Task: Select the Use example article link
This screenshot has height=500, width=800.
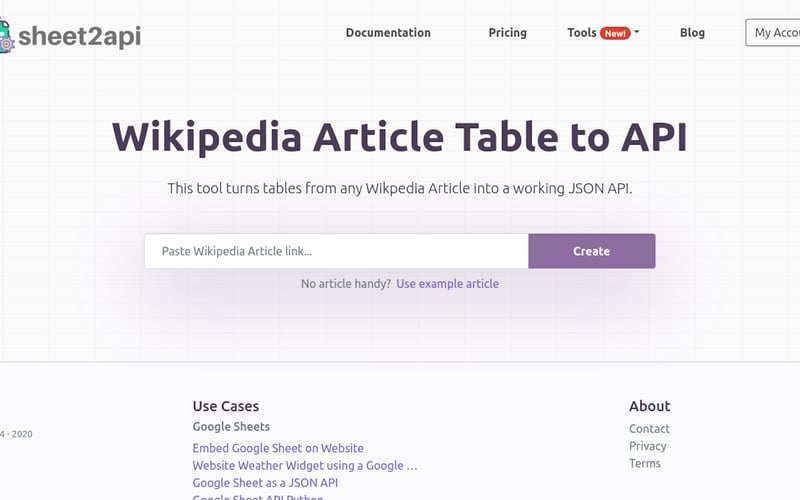Action: click(447, 284)
